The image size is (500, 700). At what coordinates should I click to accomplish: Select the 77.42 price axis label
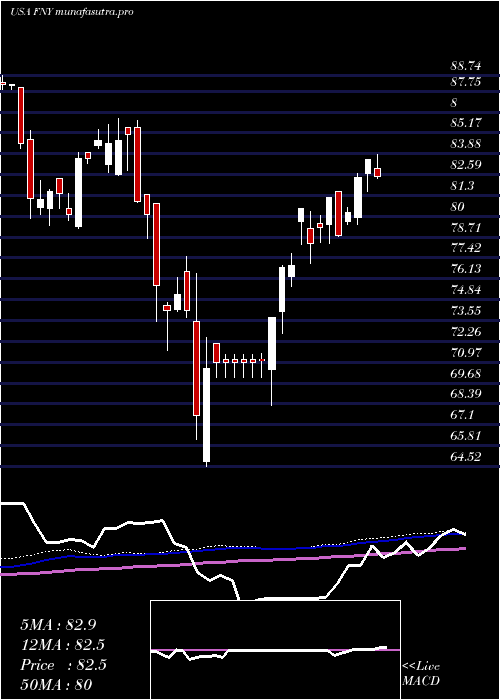coord(466,247)
